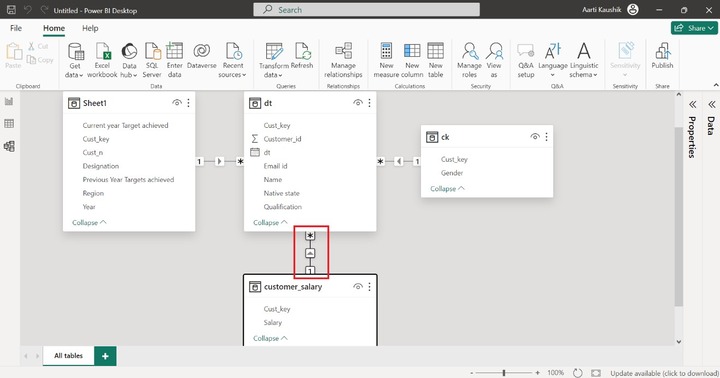Expand the Properties pane
This screenshot has width=720, height=378.
(692, 105)
